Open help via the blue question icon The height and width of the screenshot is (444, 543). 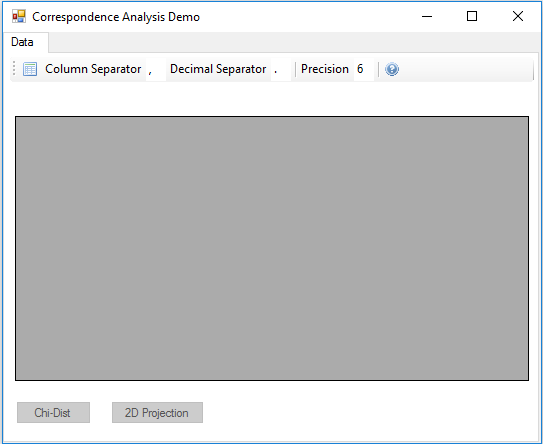(392, 69)
